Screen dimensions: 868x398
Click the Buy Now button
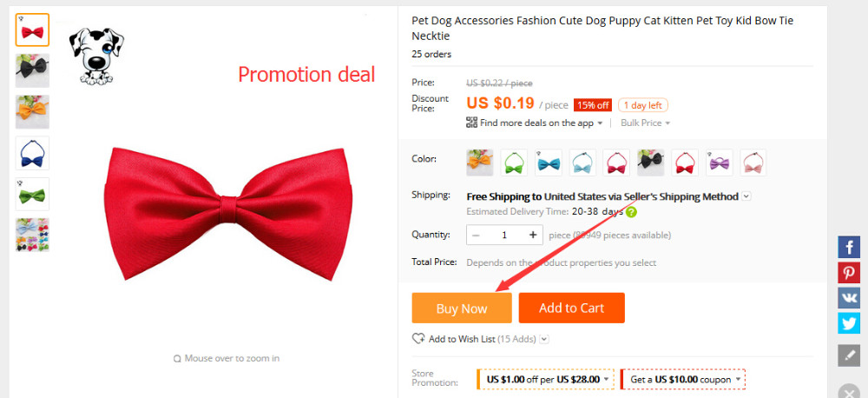click(462, 308)
